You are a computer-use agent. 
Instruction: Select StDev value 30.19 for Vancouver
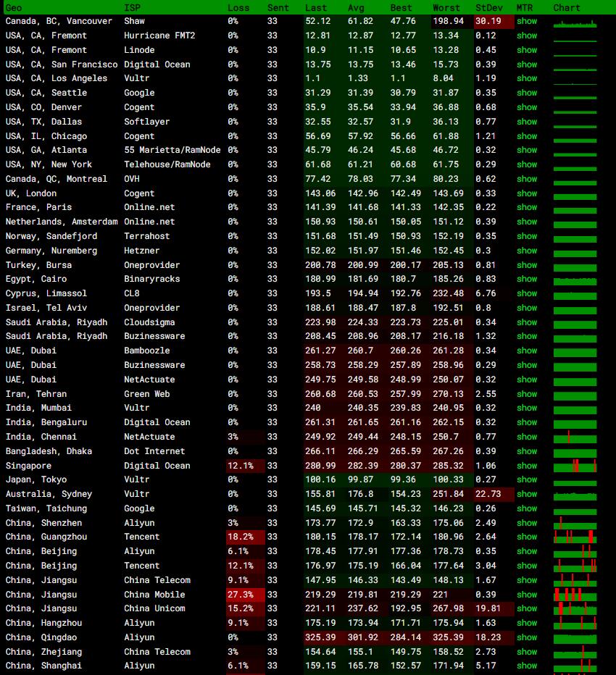(494, 21)
